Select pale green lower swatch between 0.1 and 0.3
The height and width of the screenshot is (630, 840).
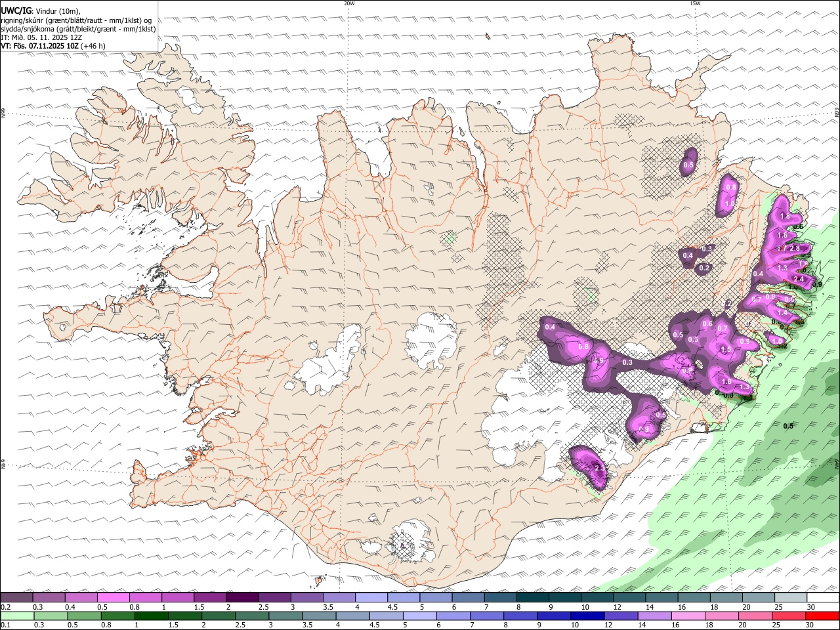pos(17,616)
